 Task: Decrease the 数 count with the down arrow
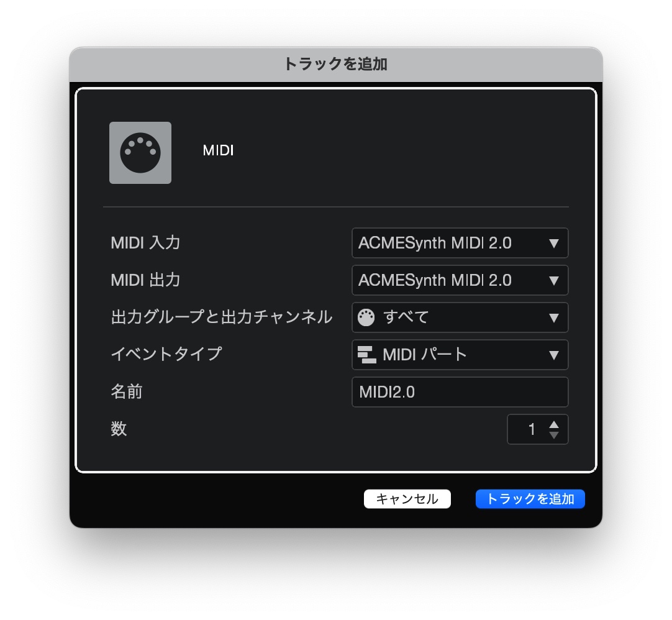(x=554, y=435)
